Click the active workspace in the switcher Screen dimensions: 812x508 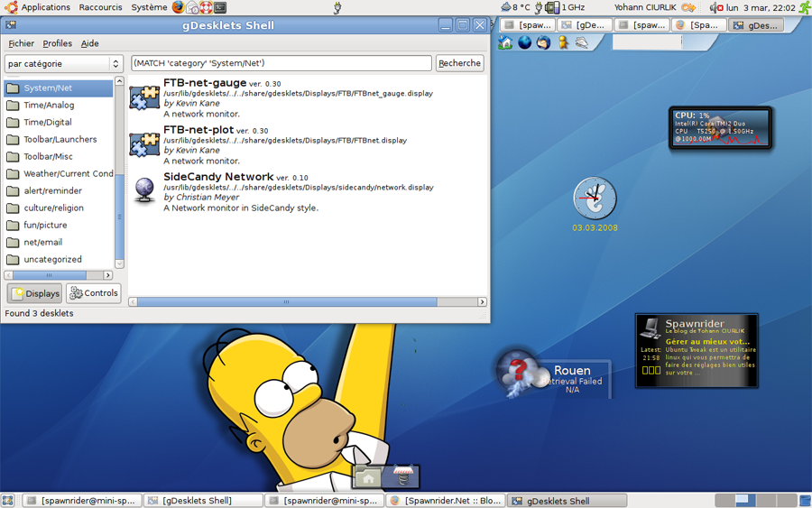click(x=745, y=500)
